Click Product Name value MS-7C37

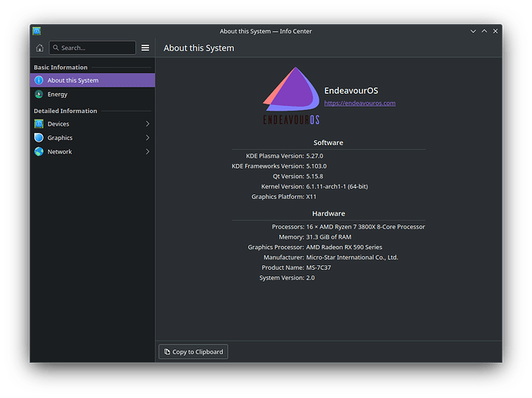318,267
